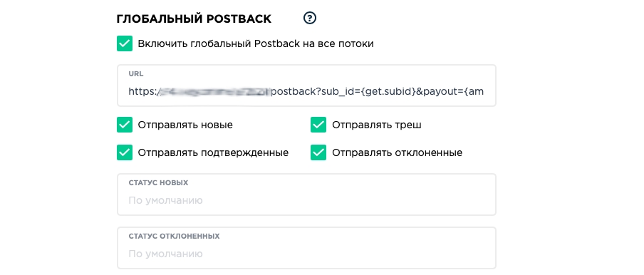The image size is (644, 275).
Task: Focus the Статус новых input field
Action: pyautogui.click(x=306, y=194)
